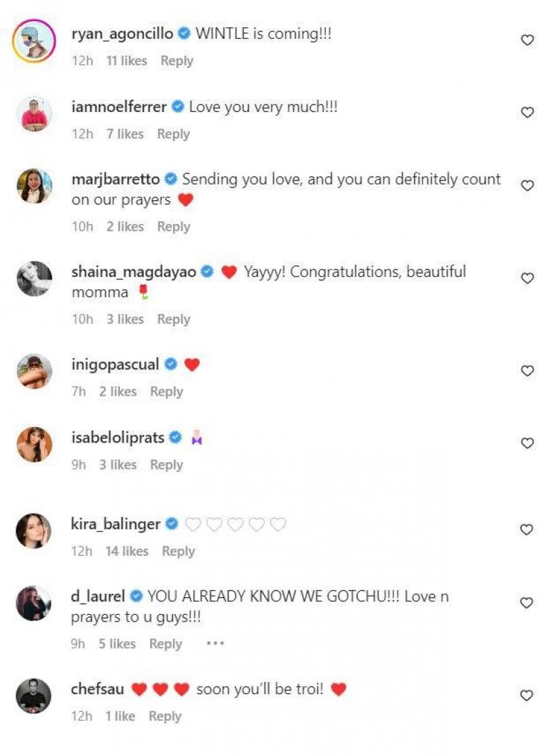Like d_laurel's GOTCHU comment
Image resolution: width=543 pixels, height=756 pixels.
(527, 603)
